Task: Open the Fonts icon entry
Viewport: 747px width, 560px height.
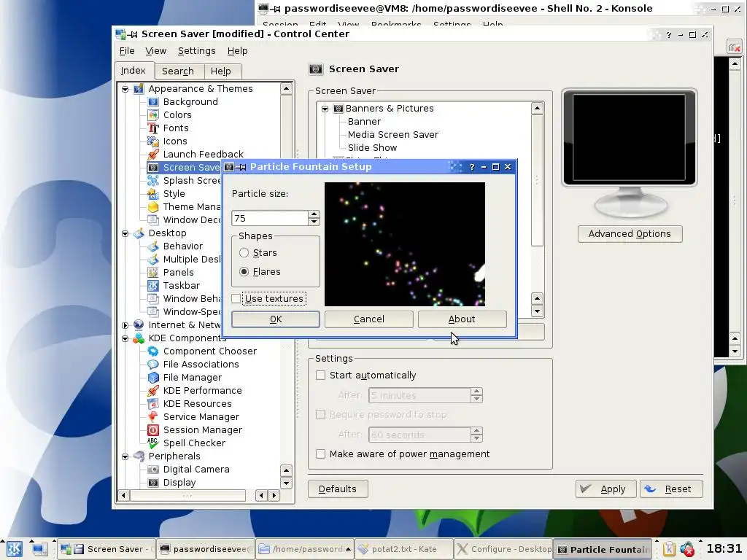Action: [x=153, y=128]
